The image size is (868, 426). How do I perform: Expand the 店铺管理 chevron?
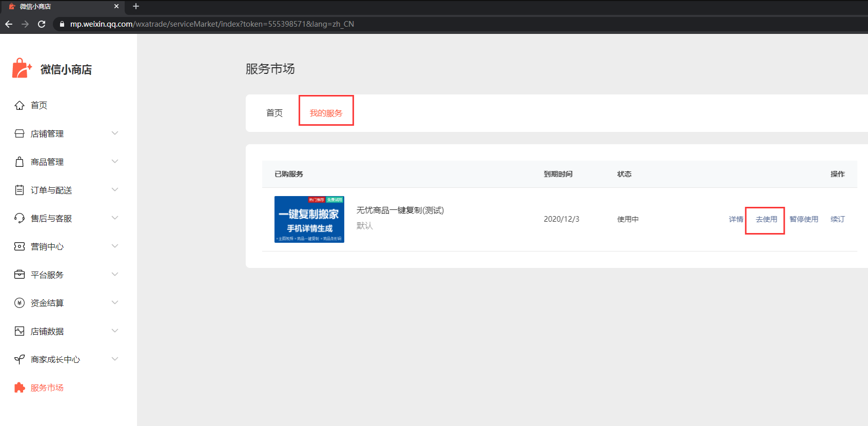point(115,133)
